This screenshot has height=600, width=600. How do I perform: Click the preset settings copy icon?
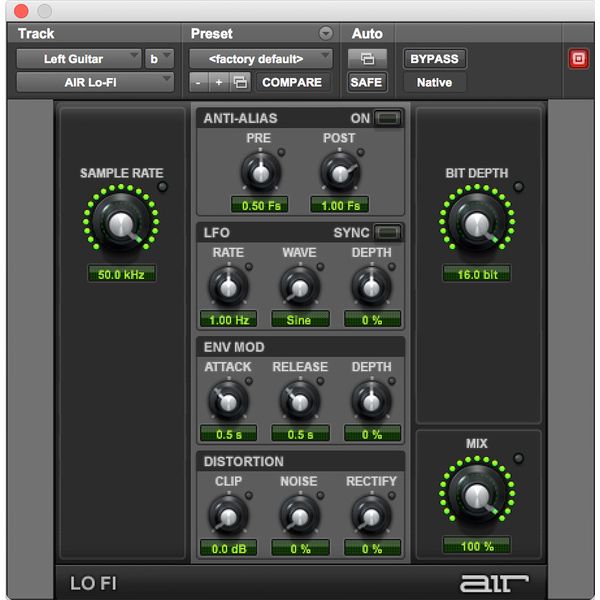click(x=240, y=82)
